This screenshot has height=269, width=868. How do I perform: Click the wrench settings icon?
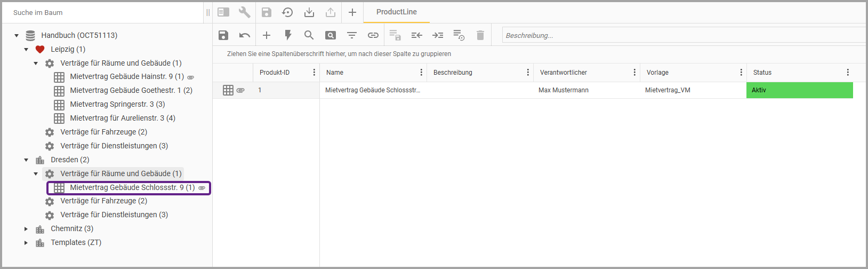pos(245,12)
